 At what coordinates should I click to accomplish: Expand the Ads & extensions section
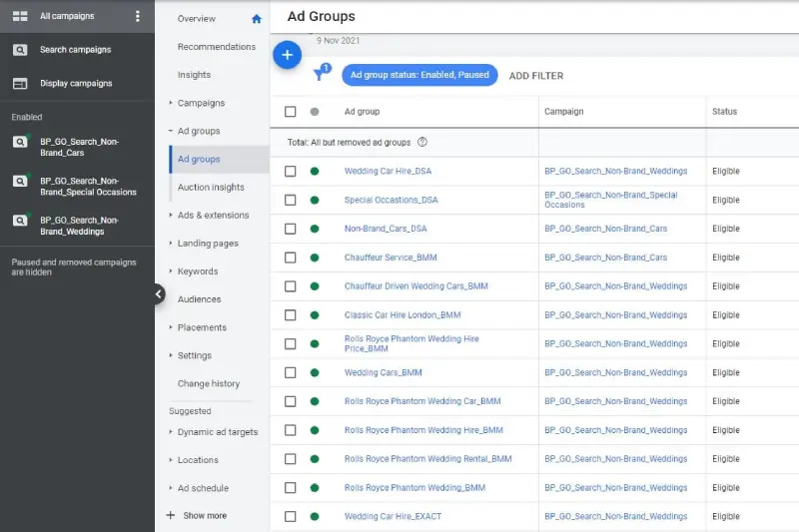[171, 215]
